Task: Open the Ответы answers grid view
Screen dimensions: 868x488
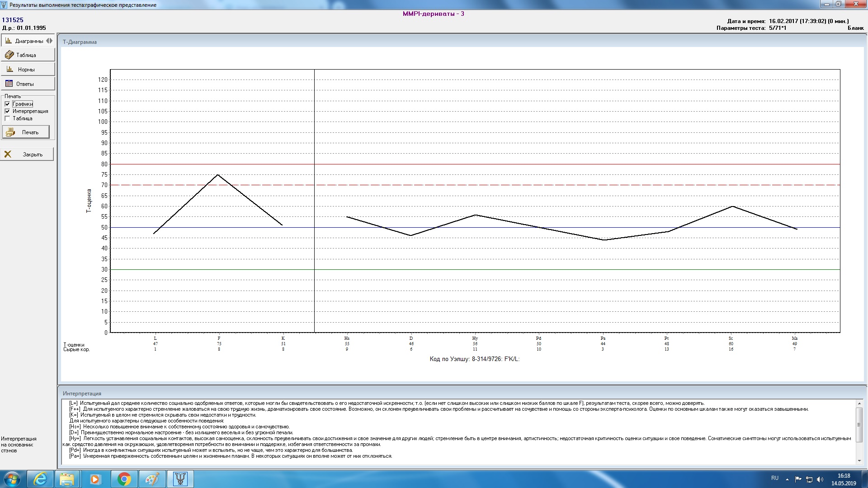Action: coord(28,84)
